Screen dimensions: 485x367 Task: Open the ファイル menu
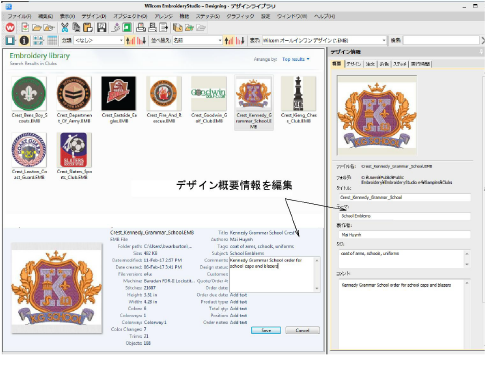tap(19, 16)
